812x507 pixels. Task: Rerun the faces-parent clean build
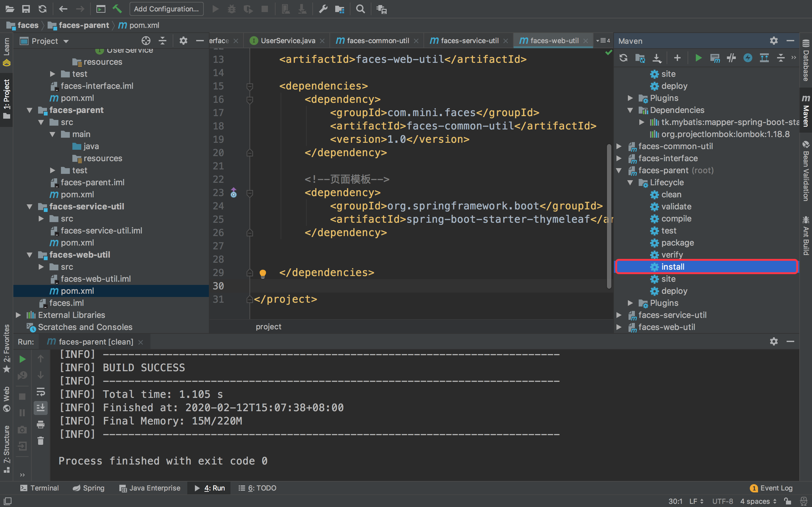point(22,359)
